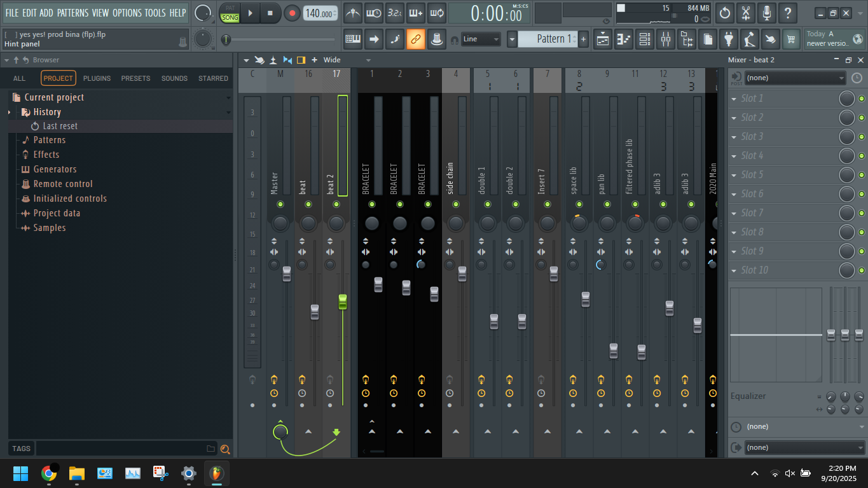Switch to the PLUGINS browser tab
Viewport: 868px width, 488px height.
click(x=97, y=78)
